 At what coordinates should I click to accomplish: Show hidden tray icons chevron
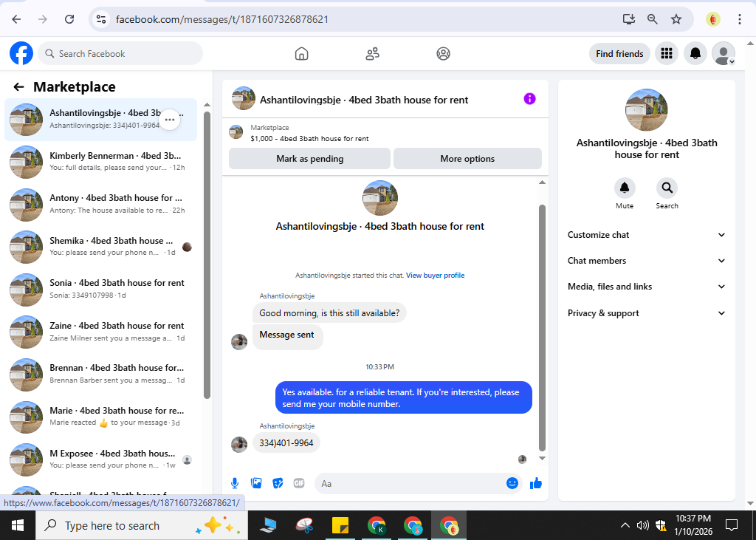(x=625, y=525)
